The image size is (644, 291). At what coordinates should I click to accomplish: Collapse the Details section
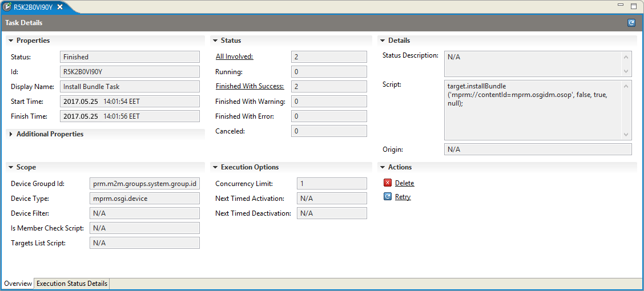pyautogui.click(x=383, y=41)
